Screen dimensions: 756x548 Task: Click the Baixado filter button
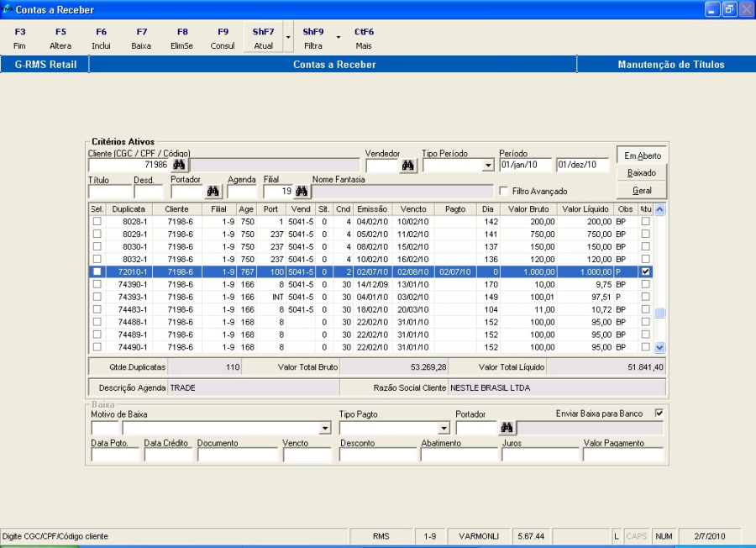coord(642,172)
